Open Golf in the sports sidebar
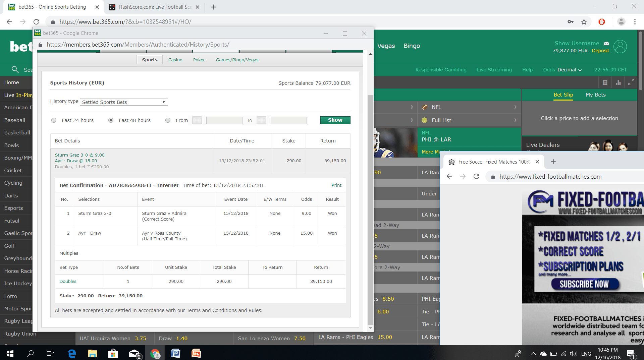This screenshot has height=360, width=644. (9, 246)
